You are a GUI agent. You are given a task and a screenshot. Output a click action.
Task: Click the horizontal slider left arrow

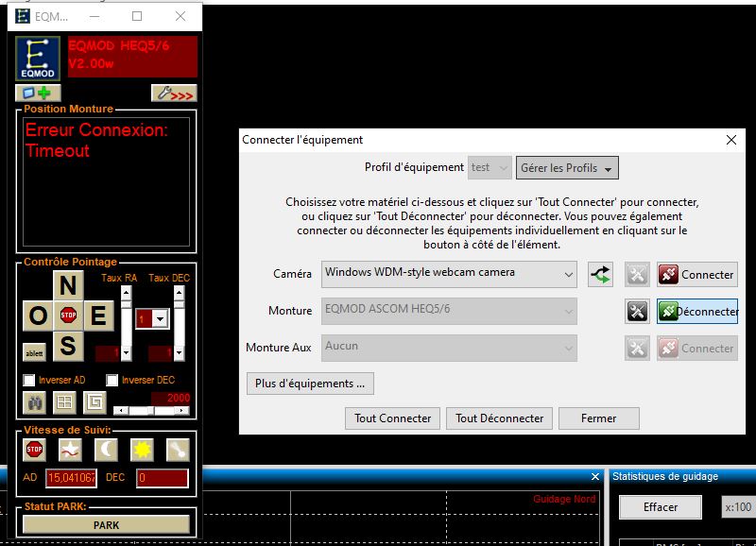(121, 411)
